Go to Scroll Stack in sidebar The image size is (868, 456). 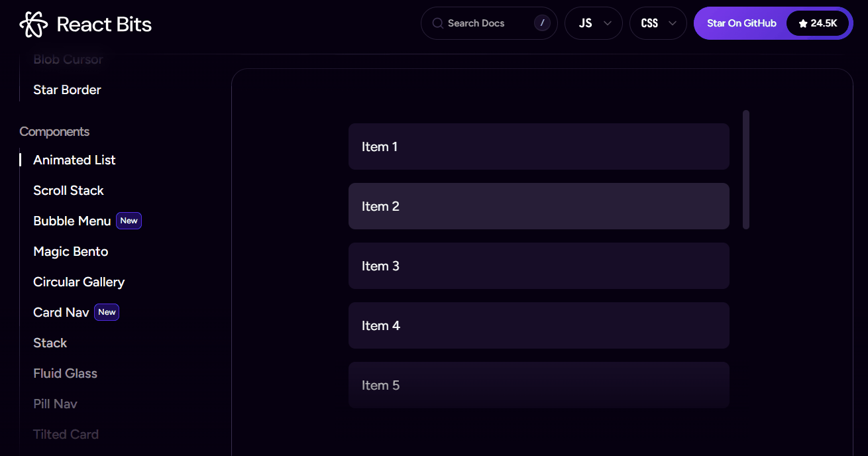click(68, 190)
